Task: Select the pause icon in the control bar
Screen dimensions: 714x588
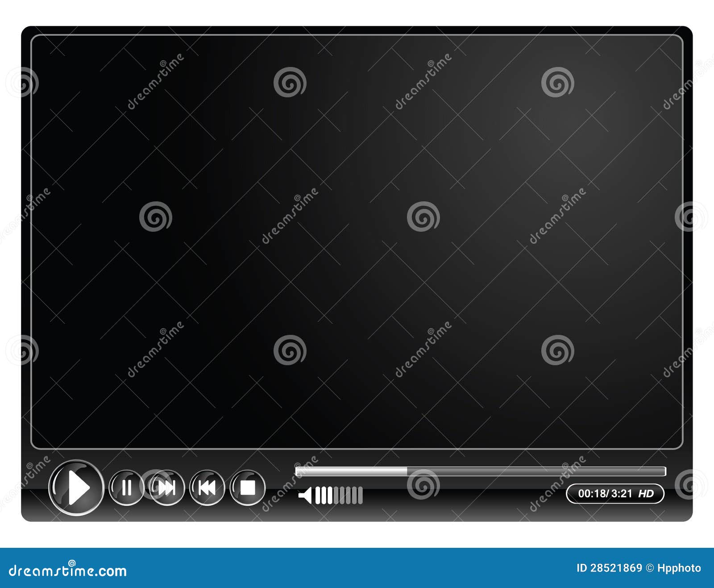Action: pos(126,489)
